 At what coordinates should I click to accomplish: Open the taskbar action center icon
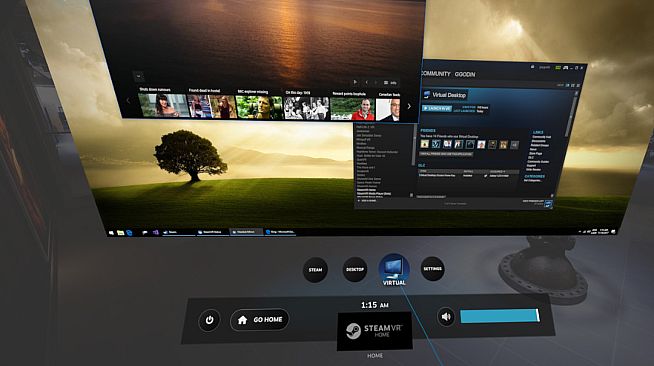coord(613,231)
